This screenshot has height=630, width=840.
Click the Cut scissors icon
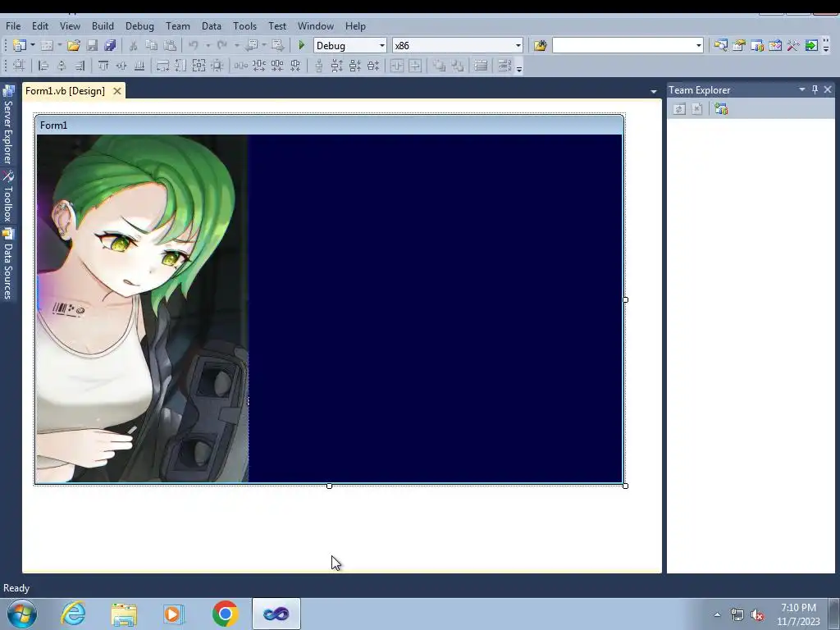(134, 46)
